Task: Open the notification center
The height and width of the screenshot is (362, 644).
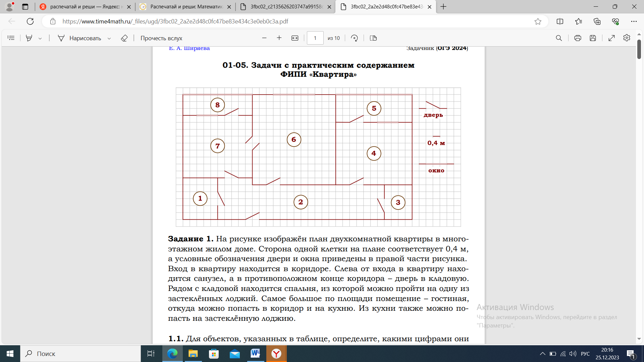Action: pos(631,354)
